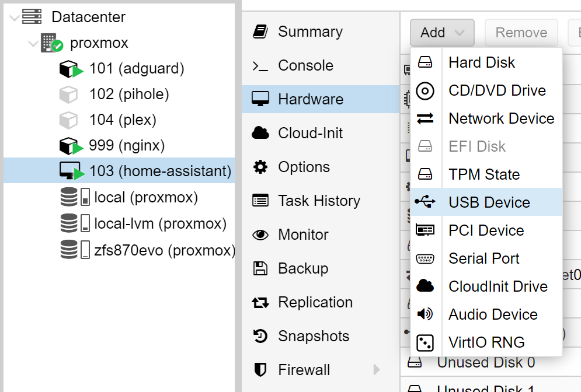Select Hard Disk from the Add menu
Viewport: 581px width, 392px height.
tap(482, 62)
